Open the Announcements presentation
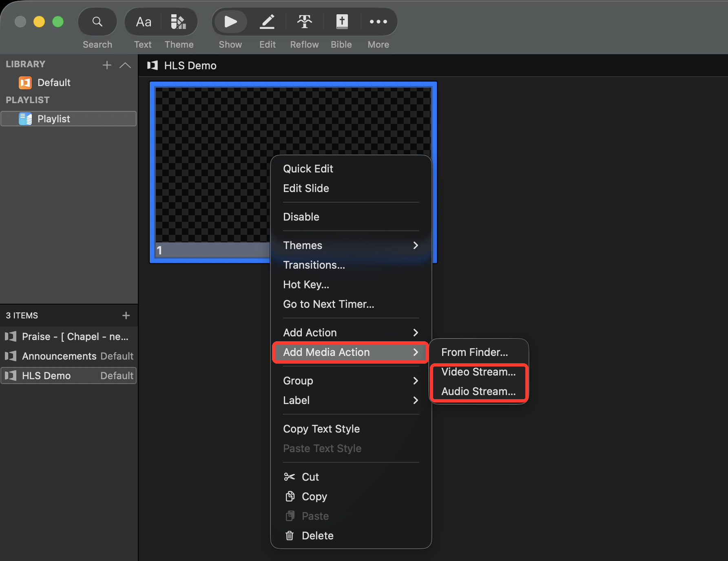728x561 pixels. 69,356
